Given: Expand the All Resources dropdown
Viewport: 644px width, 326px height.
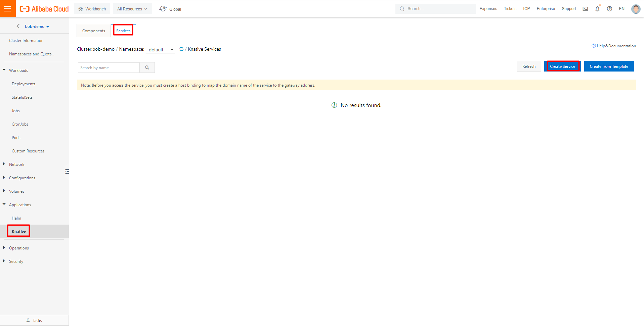Looking at the screenshot, I should tap(132, 9).
